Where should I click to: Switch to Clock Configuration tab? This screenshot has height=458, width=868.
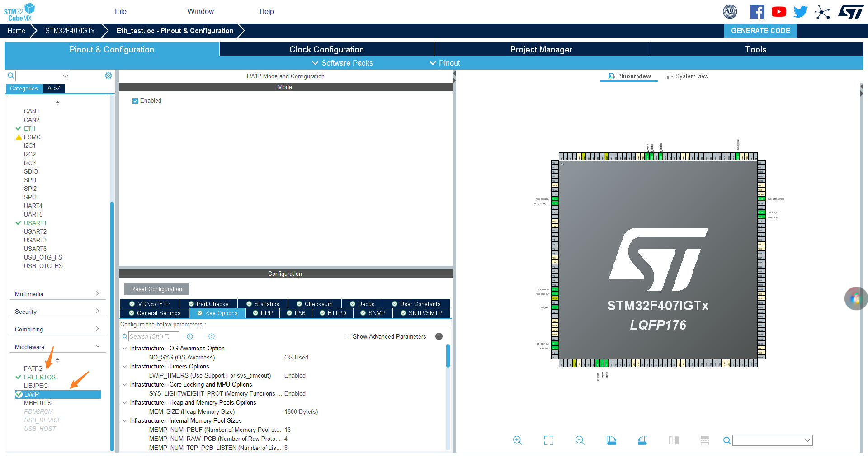point(326,49)
